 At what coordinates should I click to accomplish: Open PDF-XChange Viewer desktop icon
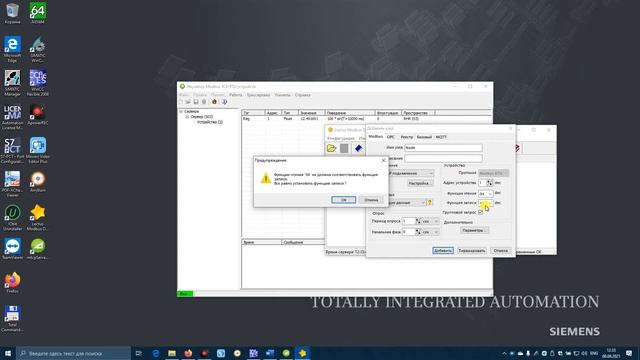(x=12, y=184)
